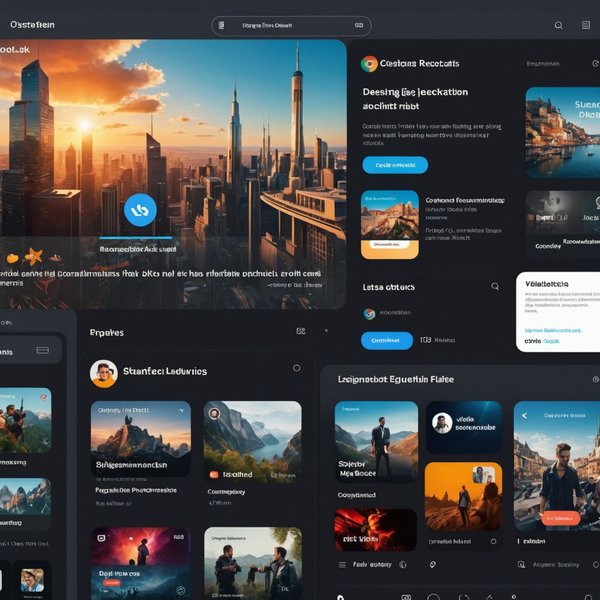Click the back arrow on the city street photo card
600x600 pixels.
point(525,416)
